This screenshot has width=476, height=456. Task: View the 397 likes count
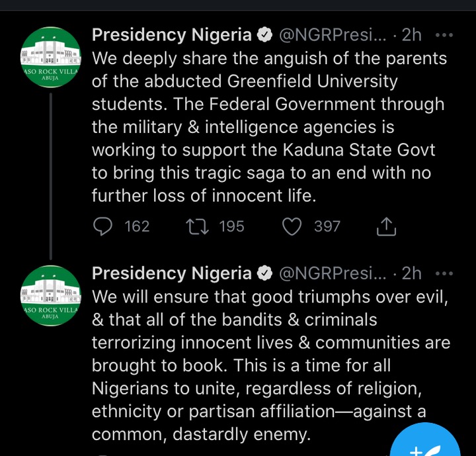click(327, 227)
